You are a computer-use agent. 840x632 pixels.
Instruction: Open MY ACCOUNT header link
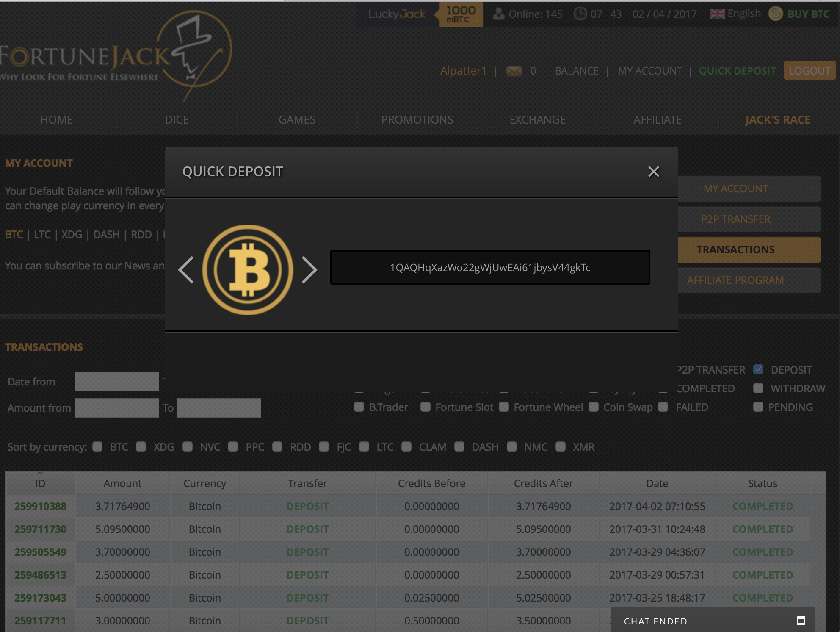[x=650, y=71]
